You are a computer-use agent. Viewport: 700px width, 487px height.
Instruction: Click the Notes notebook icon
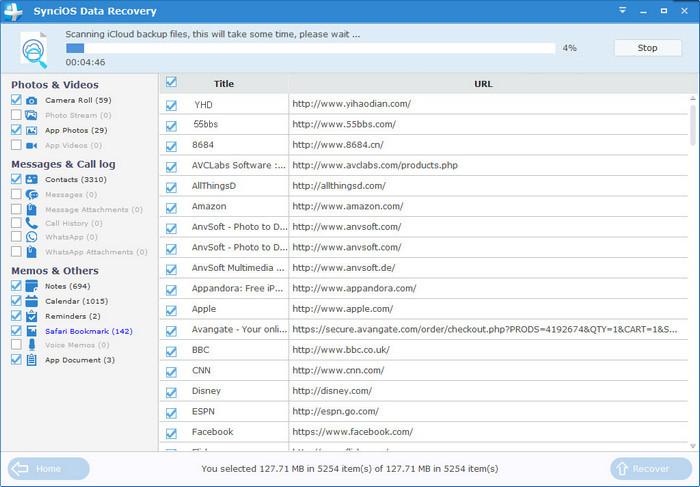[31, 286]
